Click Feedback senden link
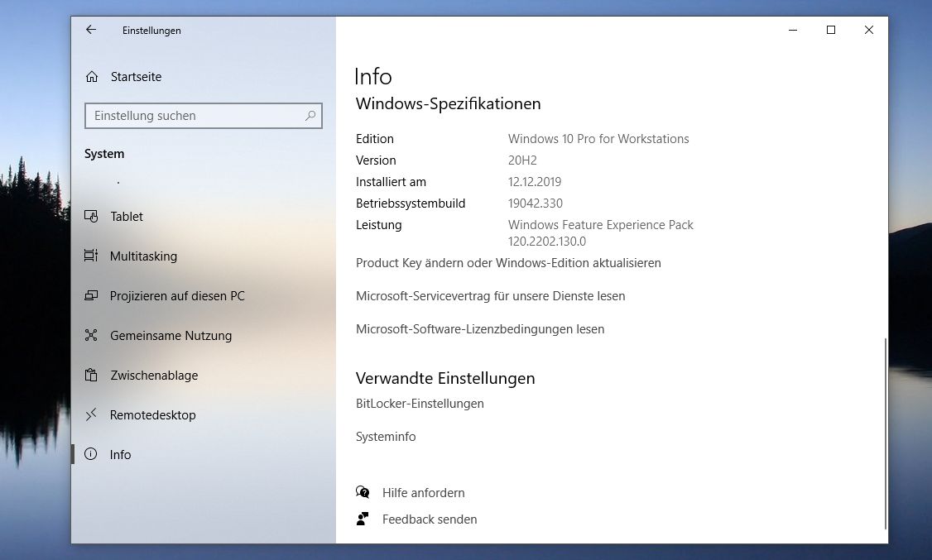This screenshot has height=560, width=932. click(429, 519)
